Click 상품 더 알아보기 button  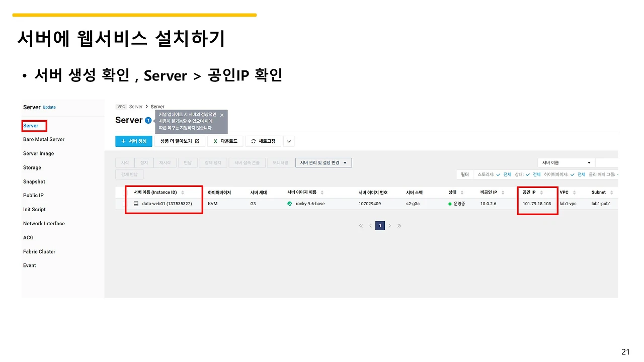[x=180, y=141]
